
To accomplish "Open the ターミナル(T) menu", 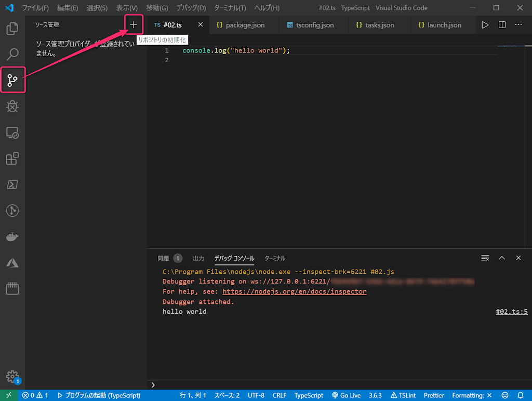I will [230, 8].
